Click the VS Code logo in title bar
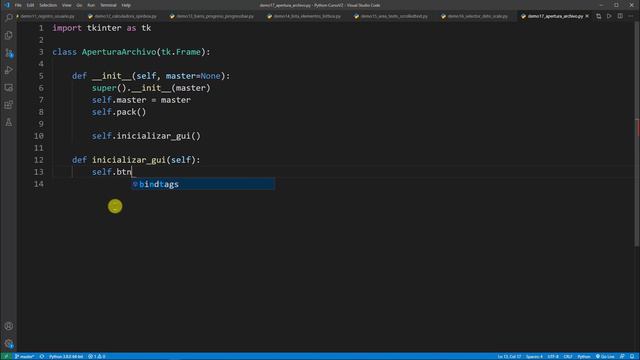640x360 pixels. click(7, 5)
